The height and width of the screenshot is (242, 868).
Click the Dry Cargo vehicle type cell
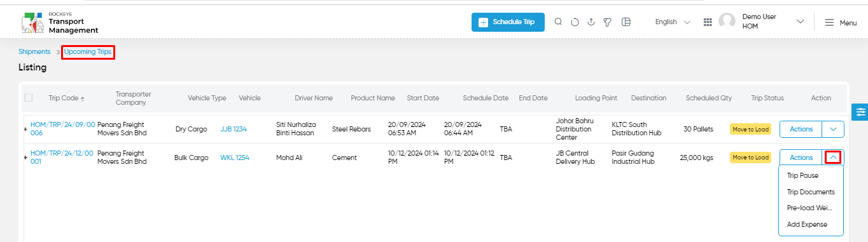click(x=192, y=129)
